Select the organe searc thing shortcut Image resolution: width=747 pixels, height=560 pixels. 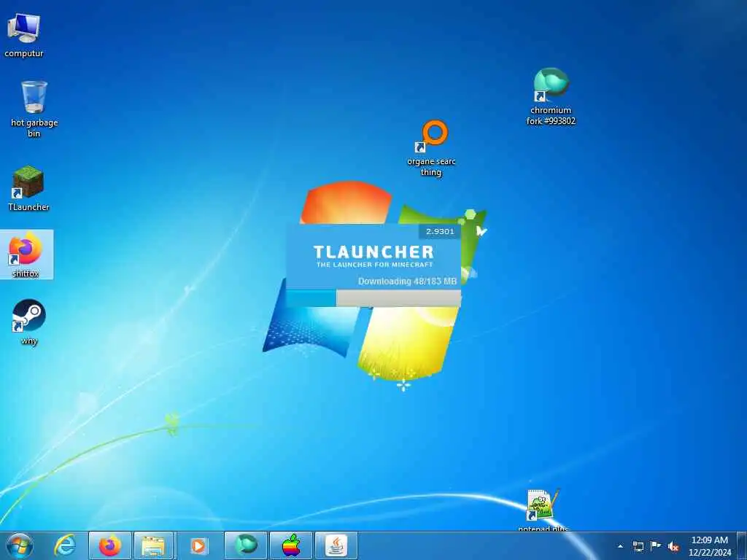pos(431,148)
